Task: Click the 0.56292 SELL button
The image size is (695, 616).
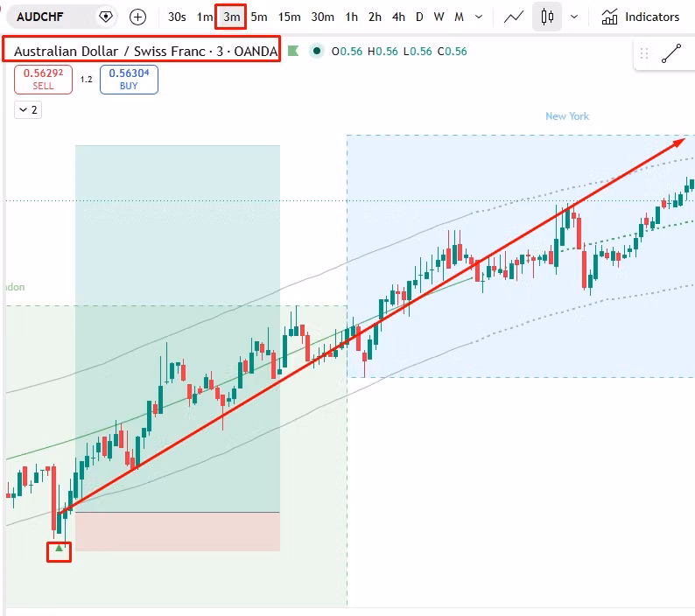Action: [43, 80]
